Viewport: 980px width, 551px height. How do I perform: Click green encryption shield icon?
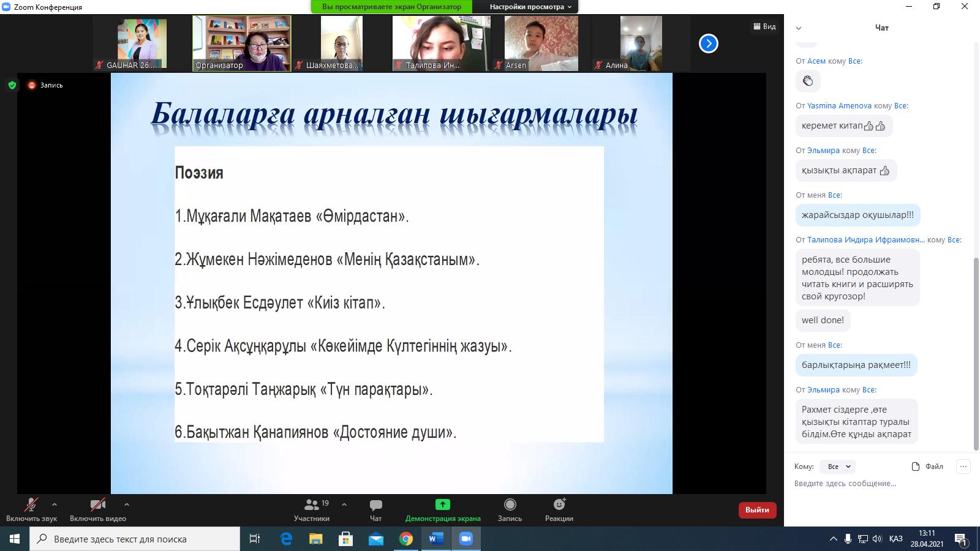(x=12, y=85)
